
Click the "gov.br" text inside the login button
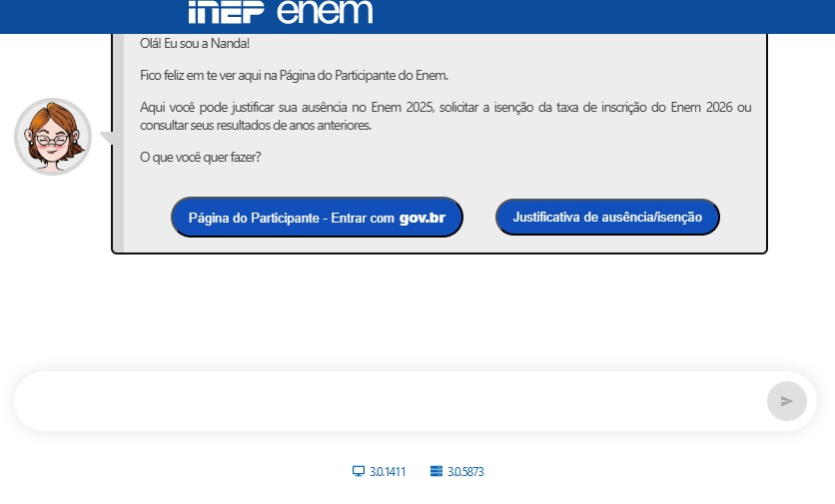coord(422,218)
